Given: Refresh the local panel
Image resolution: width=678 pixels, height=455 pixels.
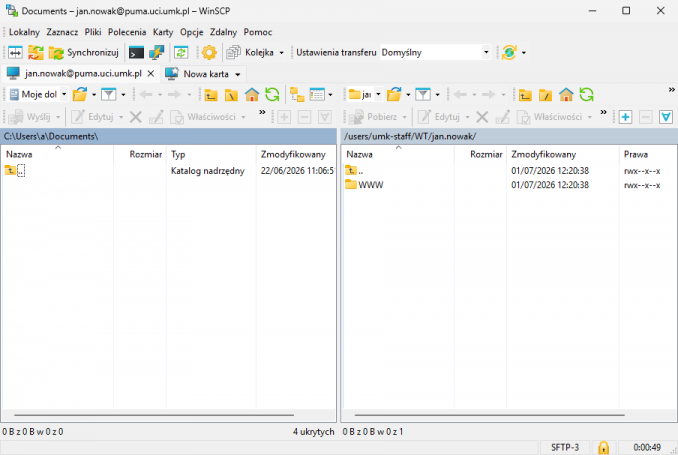Looking at the screenshot, I should pos(272,94).
